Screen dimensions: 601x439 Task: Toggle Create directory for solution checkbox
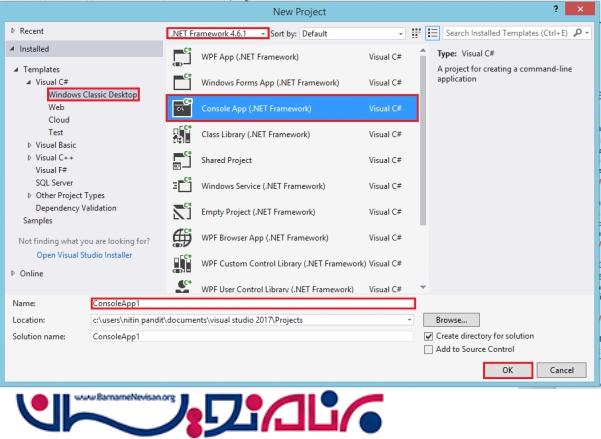tap(429, 336)
